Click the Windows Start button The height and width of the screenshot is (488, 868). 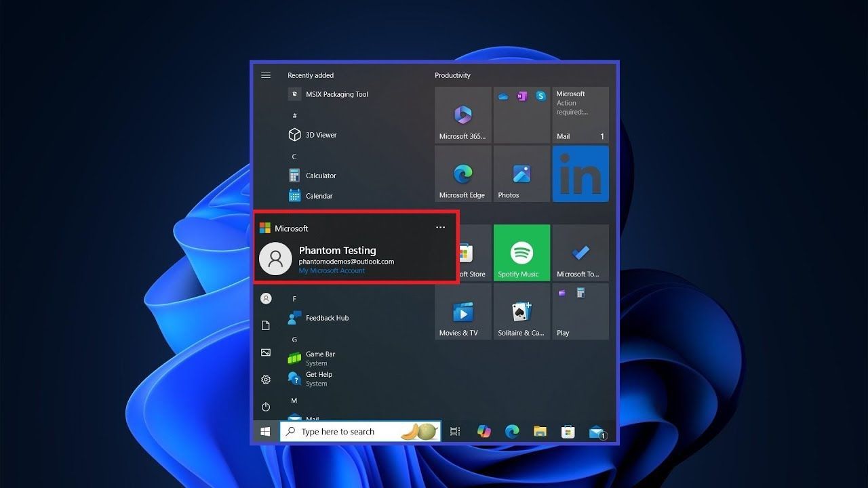pyautogui.click(x=266, y=432)
